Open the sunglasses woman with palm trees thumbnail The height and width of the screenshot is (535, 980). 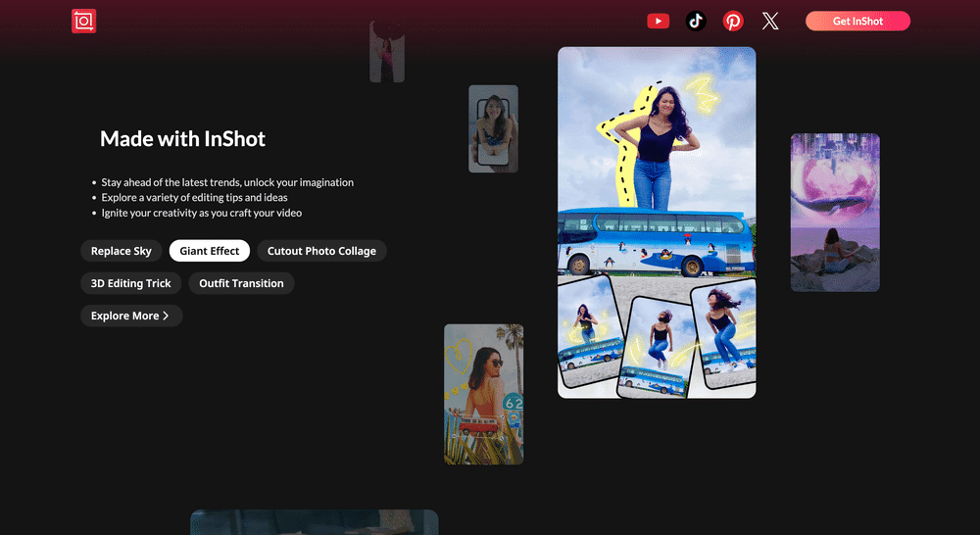point(484,394)
